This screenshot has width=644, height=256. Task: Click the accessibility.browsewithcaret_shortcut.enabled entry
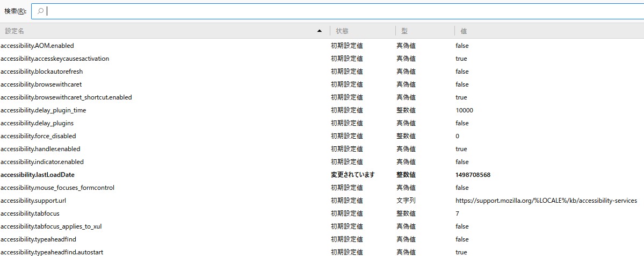tap(66, 97)
